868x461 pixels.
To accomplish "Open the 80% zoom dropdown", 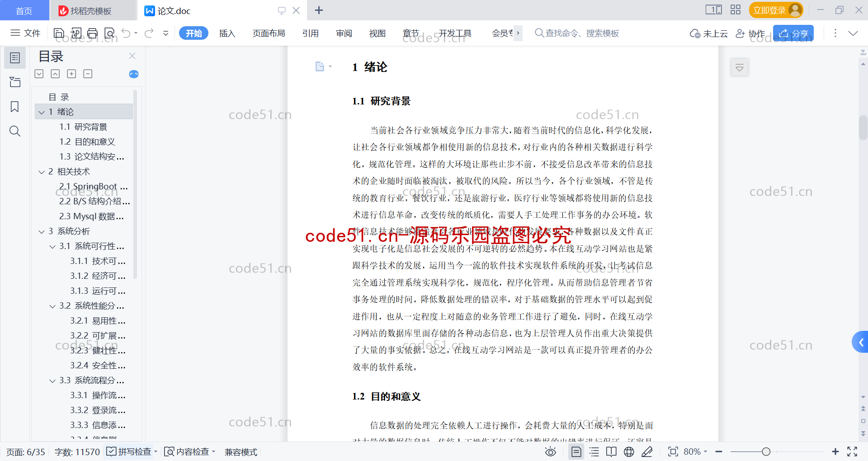I will coord(695,452).
